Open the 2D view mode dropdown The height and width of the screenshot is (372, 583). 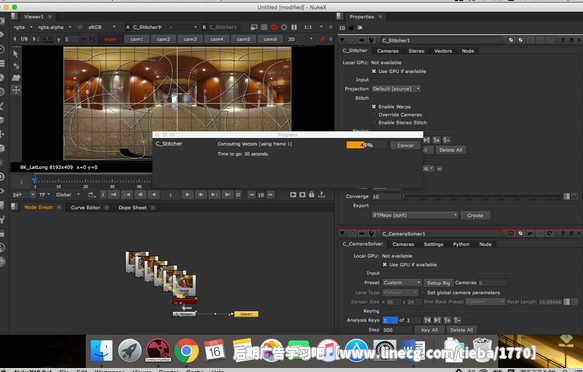coord(300,39)
